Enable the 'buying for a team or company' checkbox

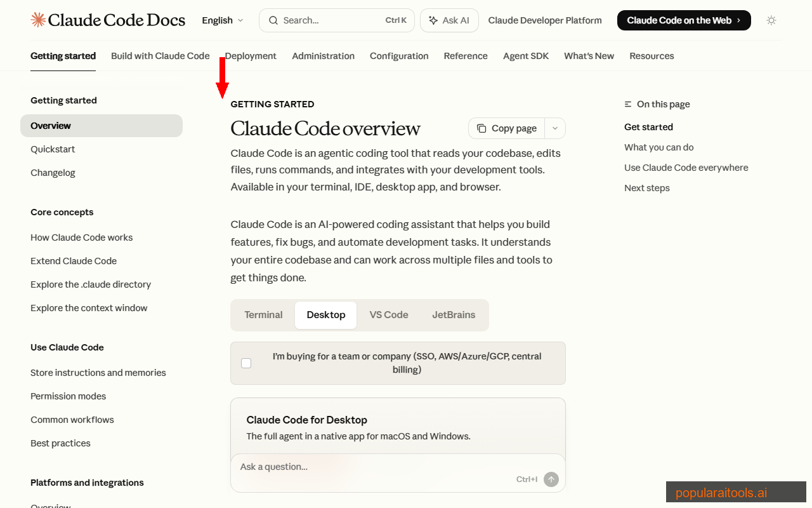point(246,363)
